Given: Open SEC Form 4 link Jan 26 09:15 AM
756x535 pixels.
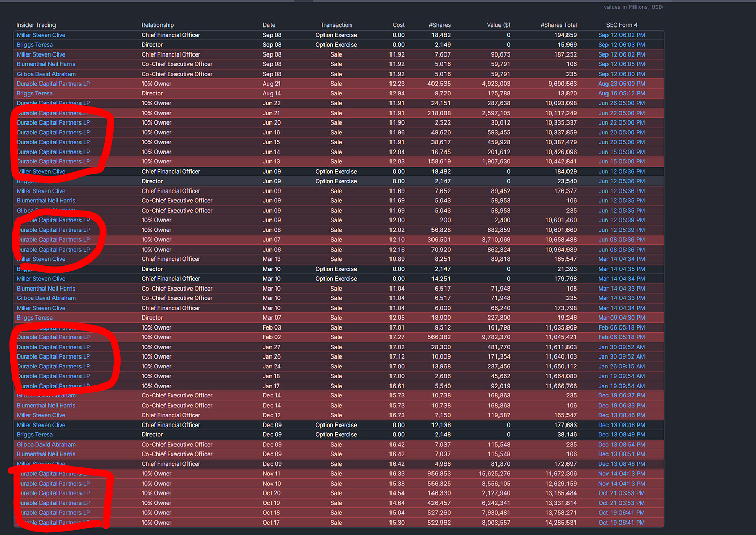Looking at the screenshot, I should pyautogui.click(x=622, y=366).
